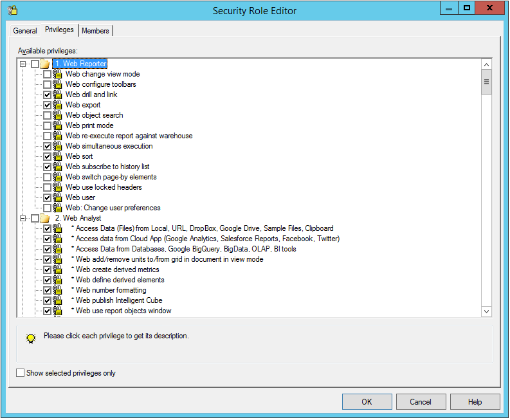Check the Web object search checkbox
This screenshot has height=420, width=510.
pyautogui.click(x=47, y=115)
